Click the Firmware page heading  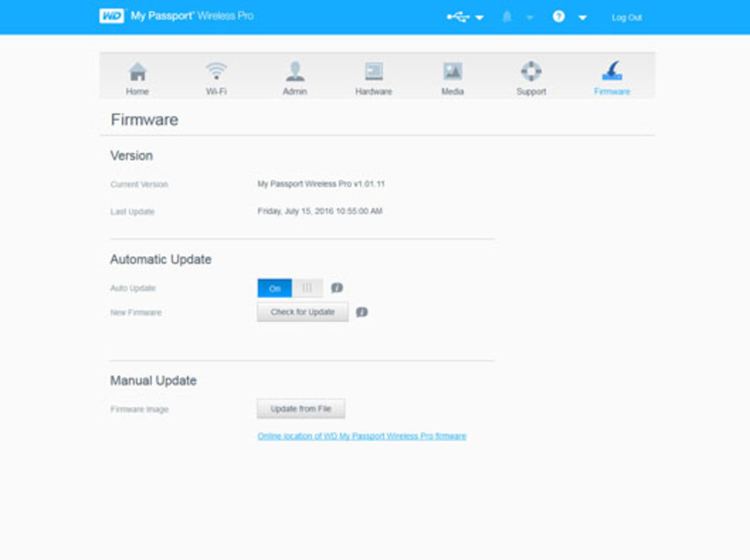[144, 119]
